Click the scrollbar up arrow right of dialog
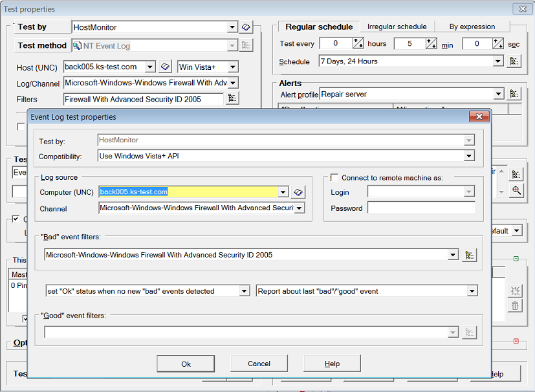The height and width of the screenshot is (392, 535). tap(501, 171)
